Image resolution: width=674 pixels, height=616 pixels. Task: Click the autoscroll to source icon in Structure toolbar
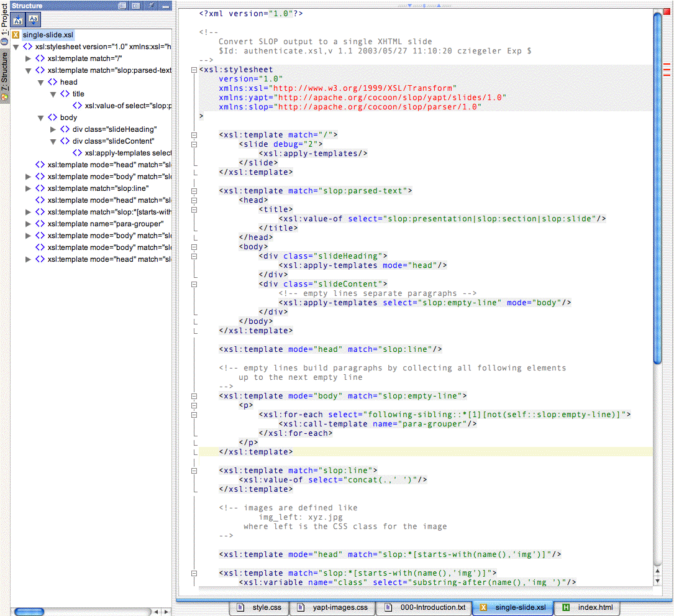point(17,19)
